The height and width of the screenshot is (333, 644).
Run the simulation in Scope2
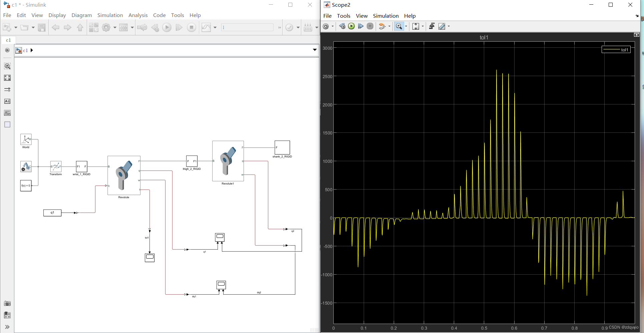pyautogui.click(x=351, y=26)
